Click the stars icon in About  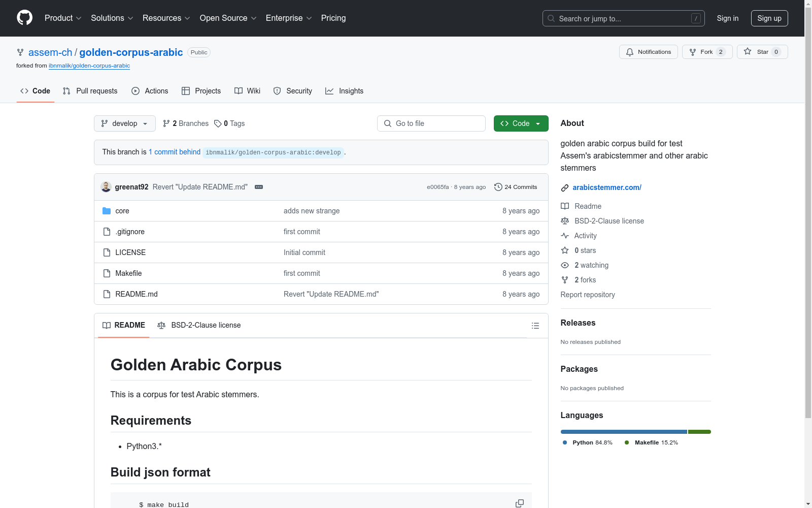coord(565,250)
